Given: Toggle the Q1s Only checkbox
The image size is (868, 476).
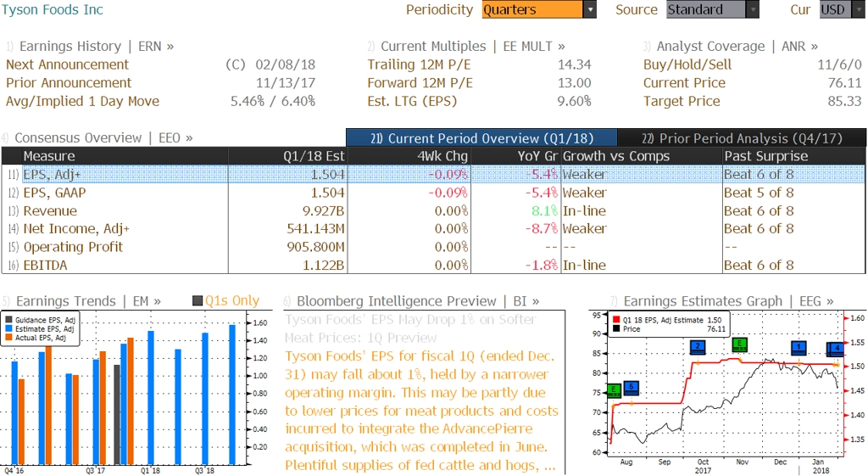Looking at the screenshot, I should click(x=198, y=301).
